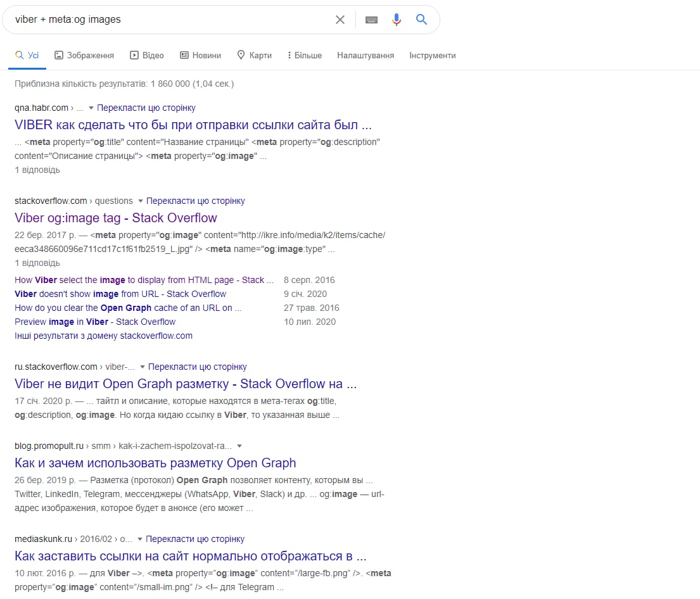Switch to the Відео tab
The height and width of the screenshot is (599, 700).
pyautogui.click(x=147, y=55)
